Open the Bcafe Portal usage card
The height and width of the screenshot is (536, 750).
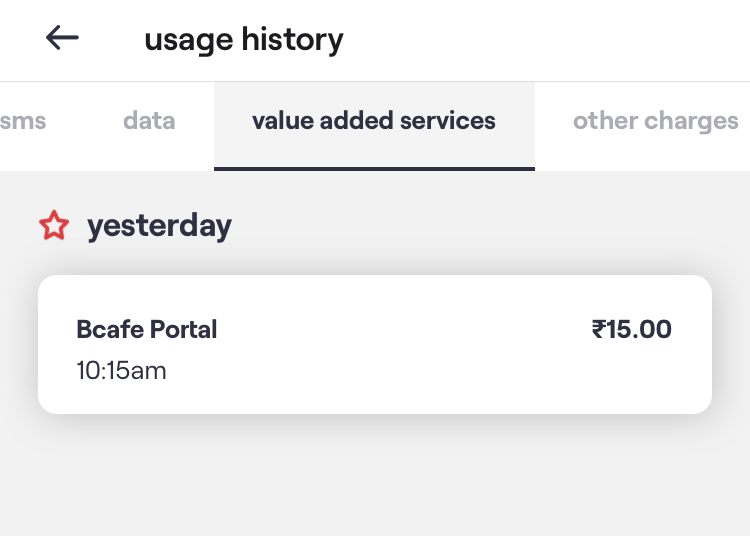click(x=374, y=345)
